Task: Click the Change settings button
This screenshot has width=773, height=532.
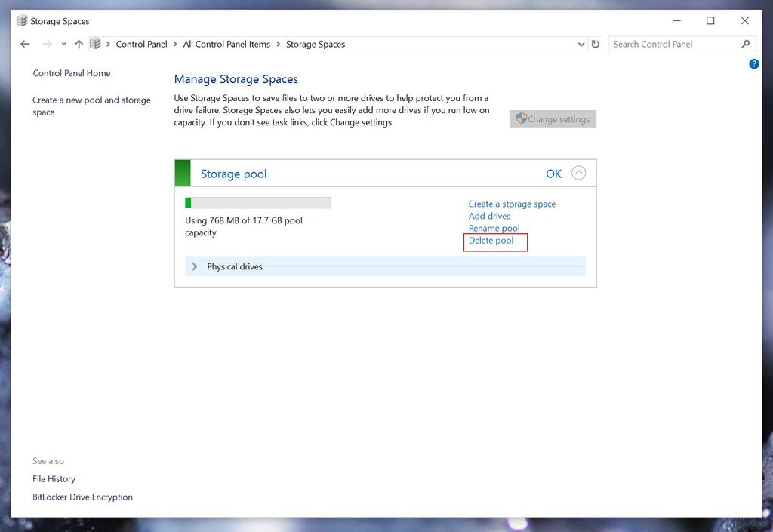Action: [553, 118]
